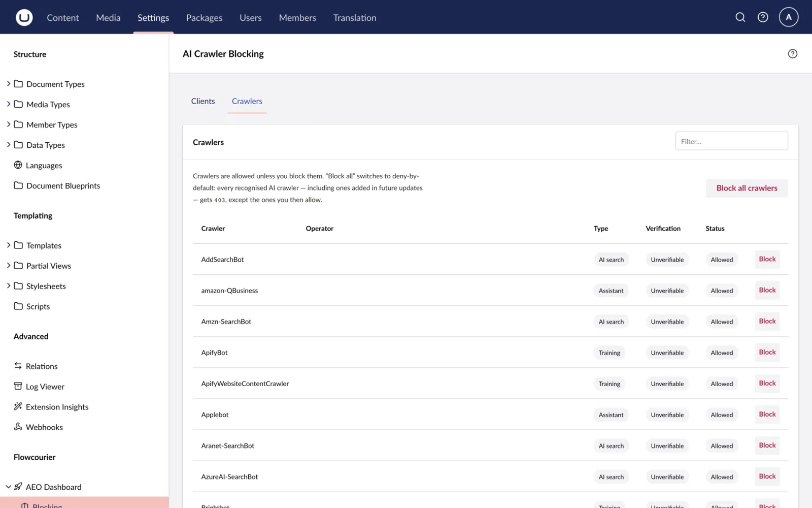The width and height of the screenshot is (812, 508).
Task: Expand the Media Types tree node
Action: (x=8, y=104)
